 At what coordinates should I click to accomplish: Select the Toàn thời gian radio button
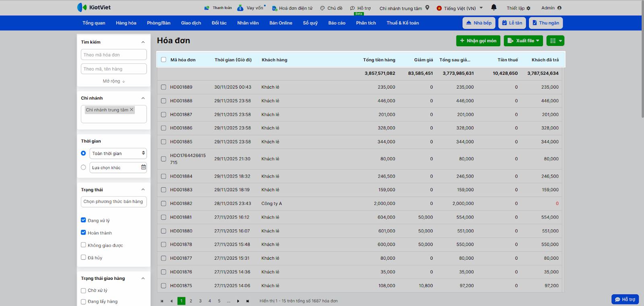[x=83, y=153]
